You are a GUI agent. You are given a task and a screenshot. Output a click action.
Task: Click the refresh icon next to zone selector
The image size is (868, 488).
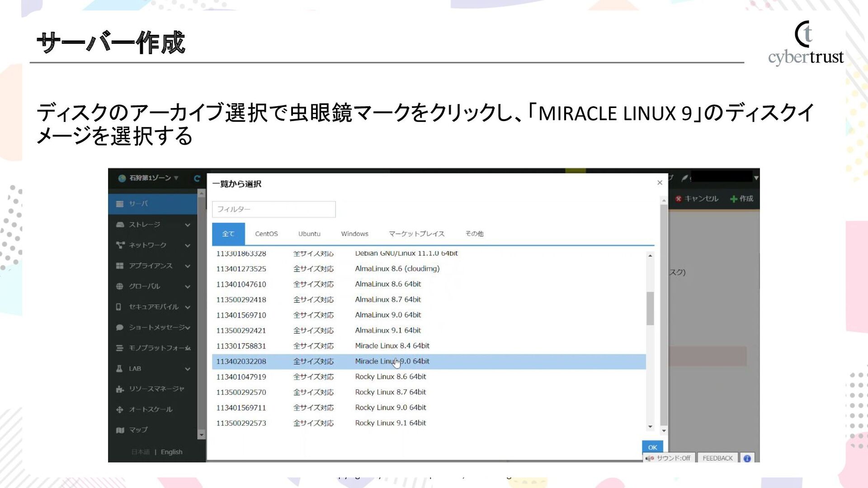point(197,178)
